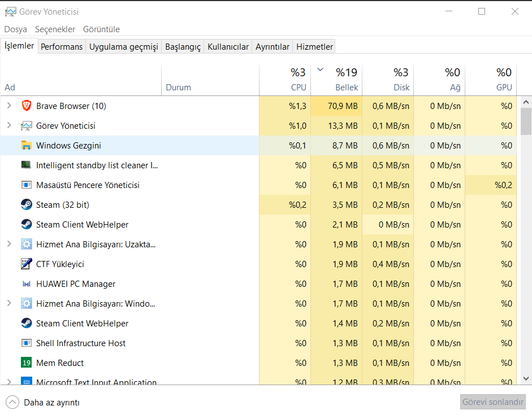Image resolution: width=532 pixels, height=419 pixels.
Task: Collapse details with Daha az ayrıntı arrow
Action: pos(12,402)
